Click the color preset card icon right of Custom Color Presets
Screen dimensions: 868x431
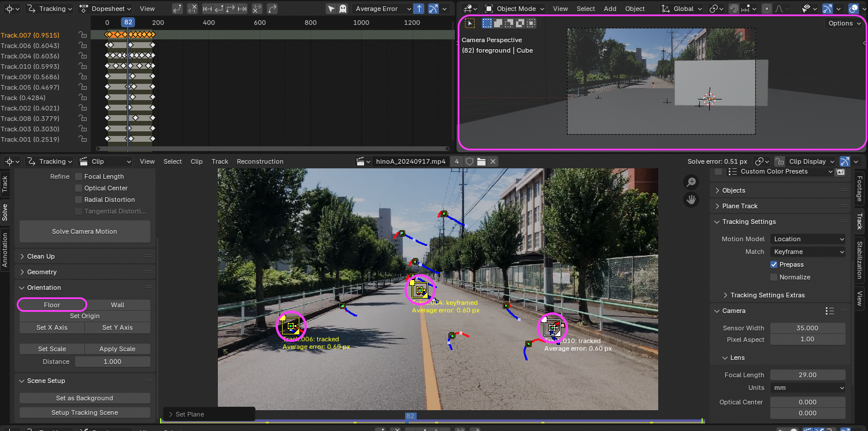[841, 171]
